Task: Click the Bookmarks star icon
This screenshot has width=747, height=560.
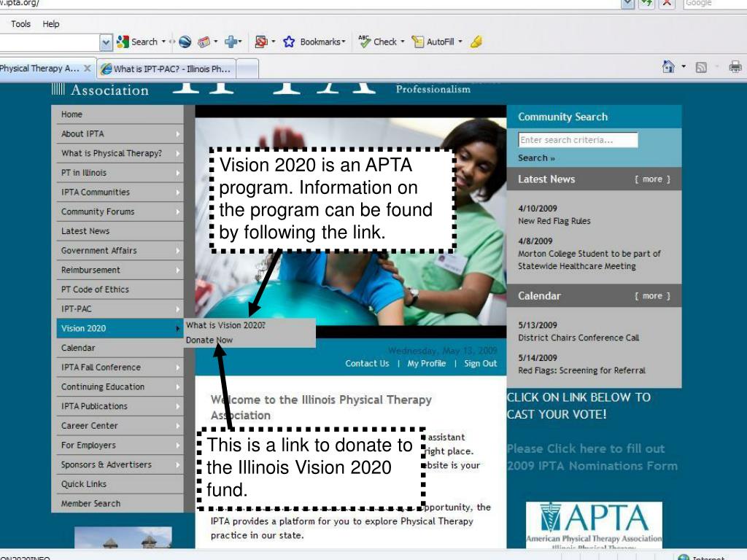Action: tap(289, 42)
